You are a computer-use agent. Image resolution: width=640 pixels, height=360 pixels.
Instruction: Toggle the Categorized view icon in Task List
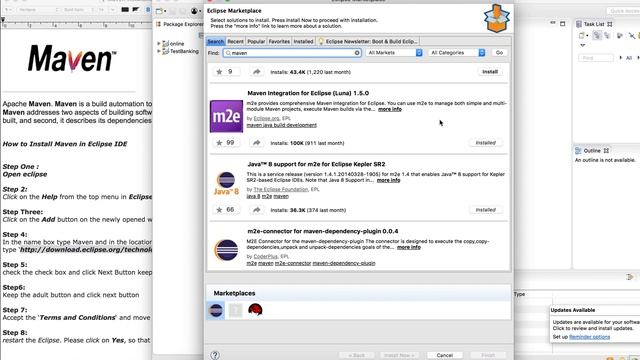(x=597, y=36)
